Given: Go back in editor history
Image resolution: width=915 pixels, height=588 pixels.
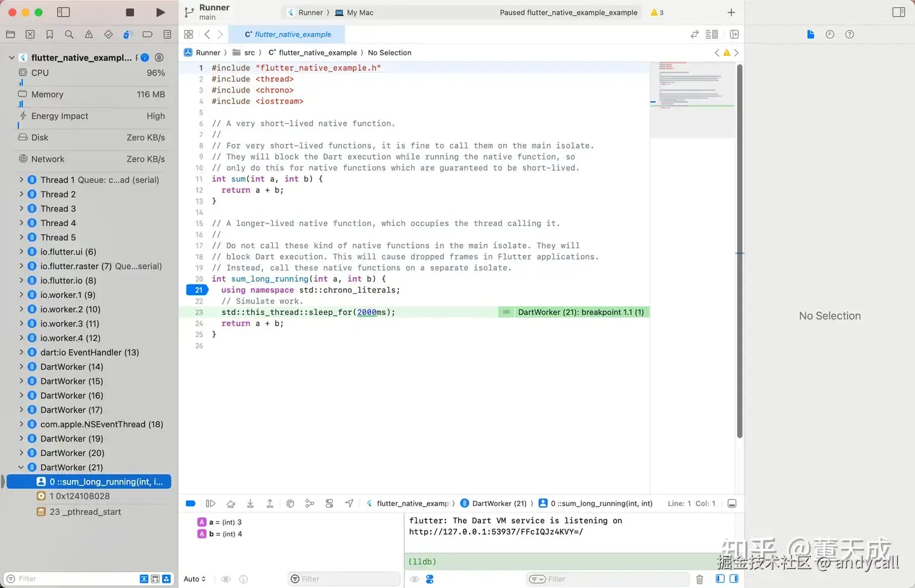Looking at the screenshot, I should click(207, 34).
